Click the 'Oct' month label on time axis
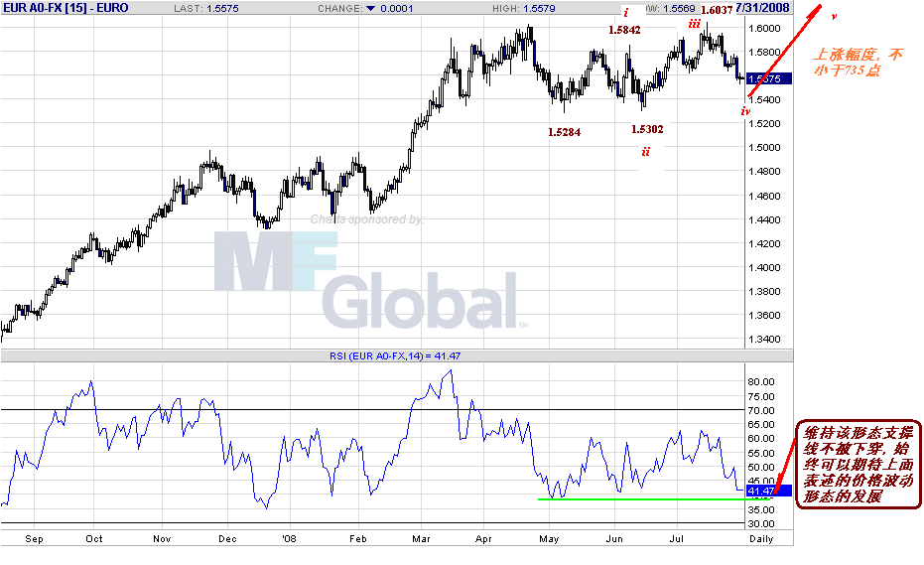 (93, 539)
